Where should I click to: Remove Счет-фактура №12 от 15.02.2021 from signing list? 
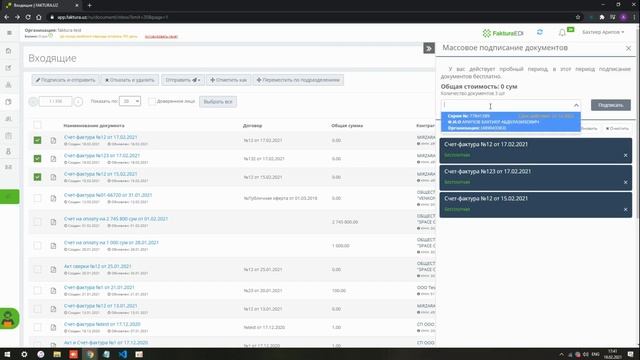(x=625, y=210)
